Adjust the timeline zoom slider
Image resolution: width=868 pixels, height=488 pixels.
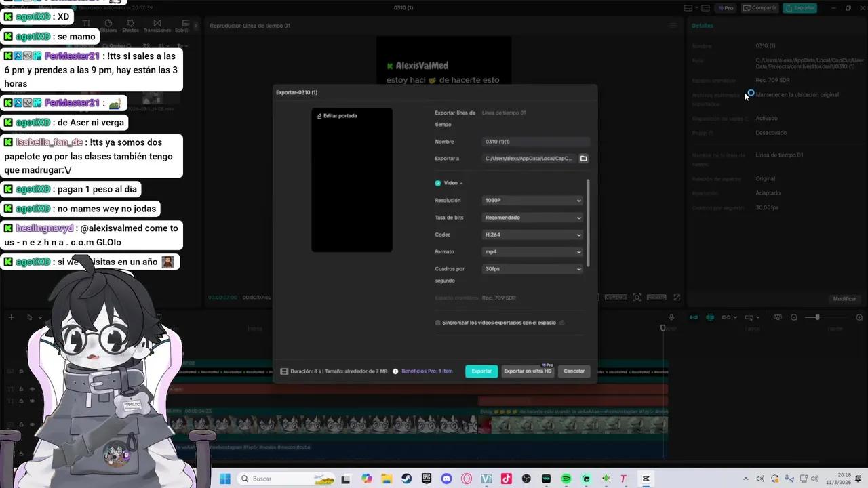pos(817,317)
